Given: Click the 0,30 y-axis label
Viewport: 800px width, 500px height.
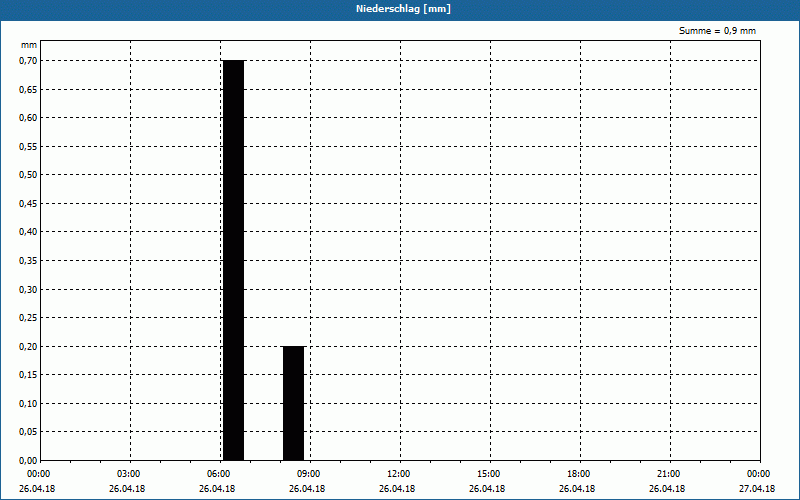Looking at the screenshot, I should click(28, 289).
